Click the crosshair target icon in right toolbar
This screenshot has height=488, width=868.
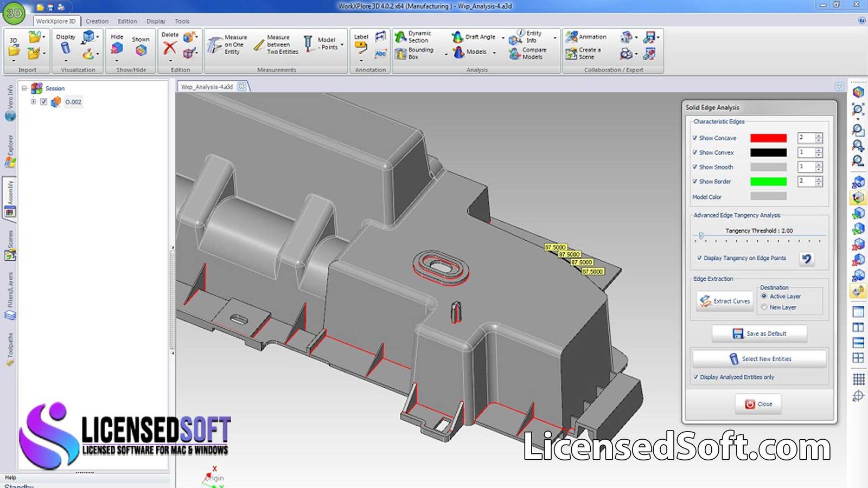tap(858, 396)
